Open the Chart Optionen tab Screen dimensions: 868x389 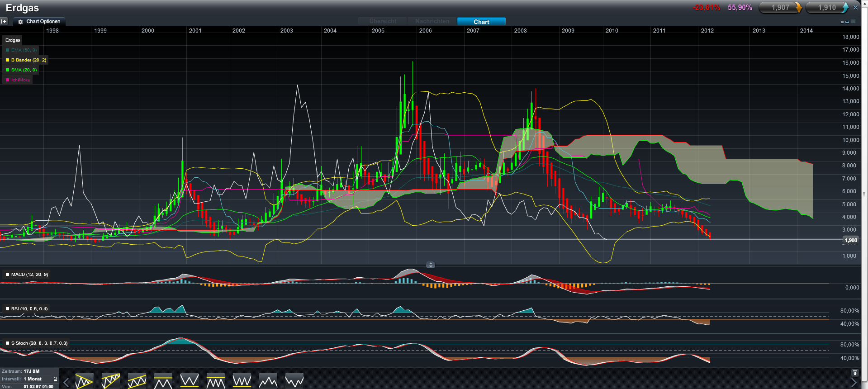pos(39,21)
